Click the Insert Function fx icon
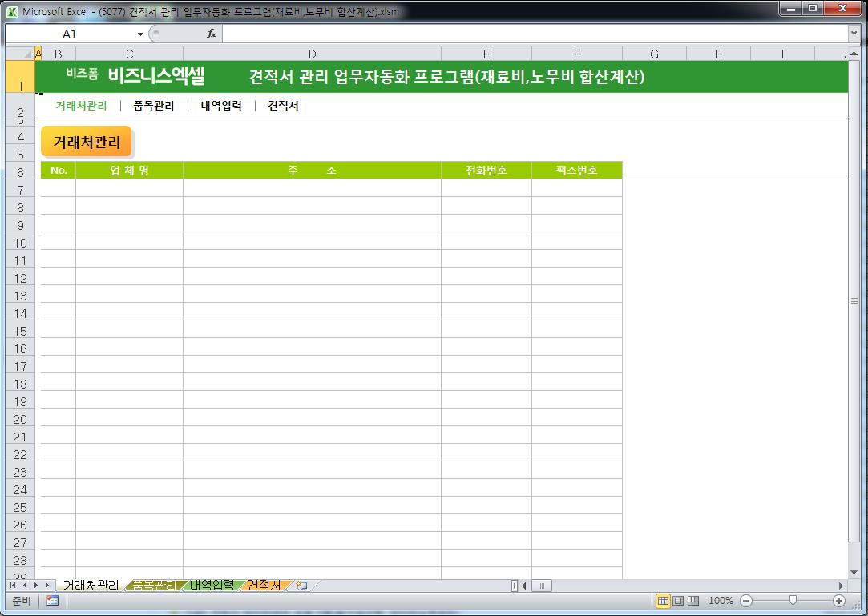The image size is (868, 616). tap(211, 34)
